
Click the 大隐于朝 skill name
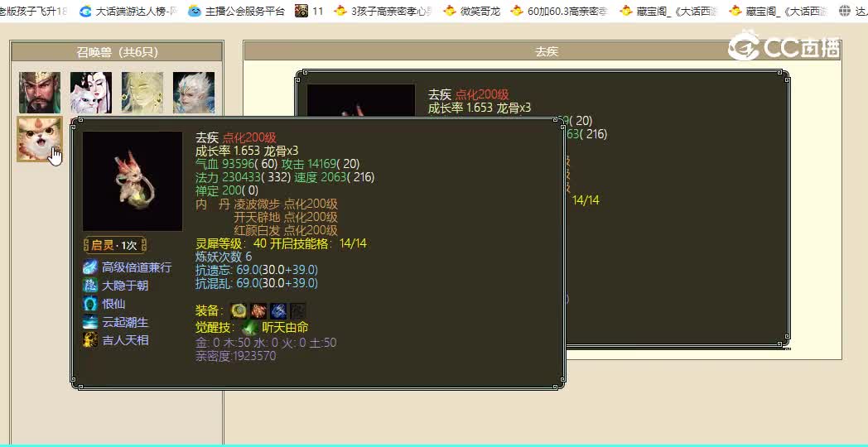(125, 286)
